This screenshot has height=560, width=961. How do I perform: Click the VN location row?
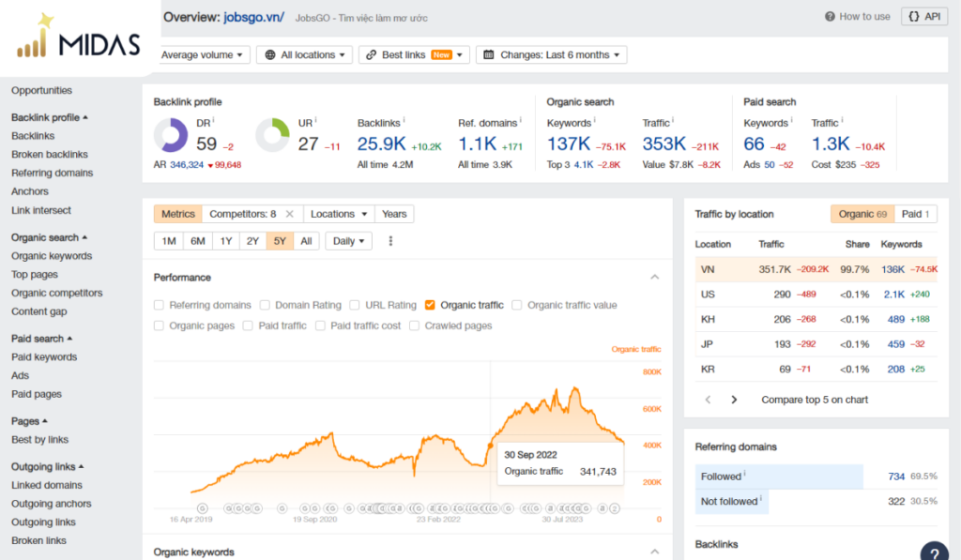coord(816,269)
